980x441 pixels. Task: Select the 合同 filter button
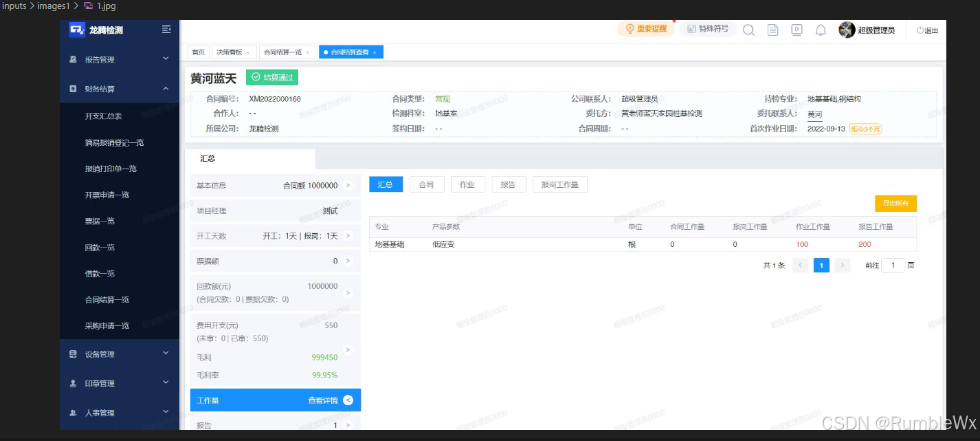[x=427, y=184]
